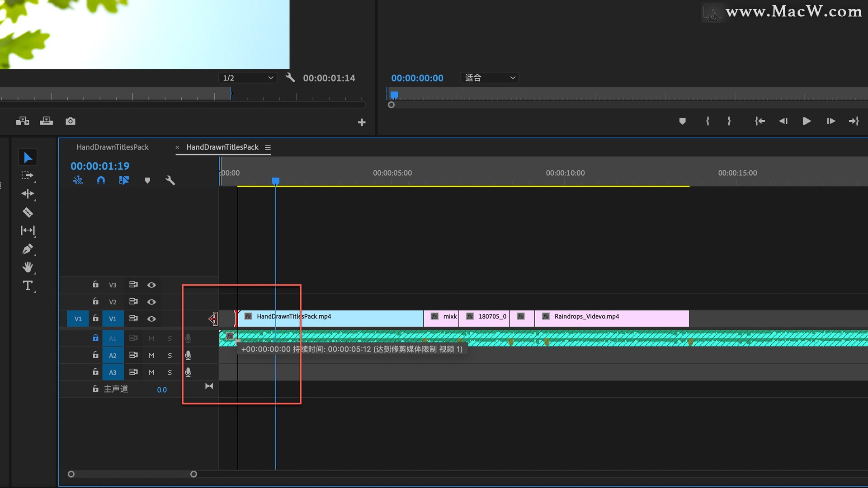
Task: Toggle Linked Selection in timeline
Action: coord(124,180)
